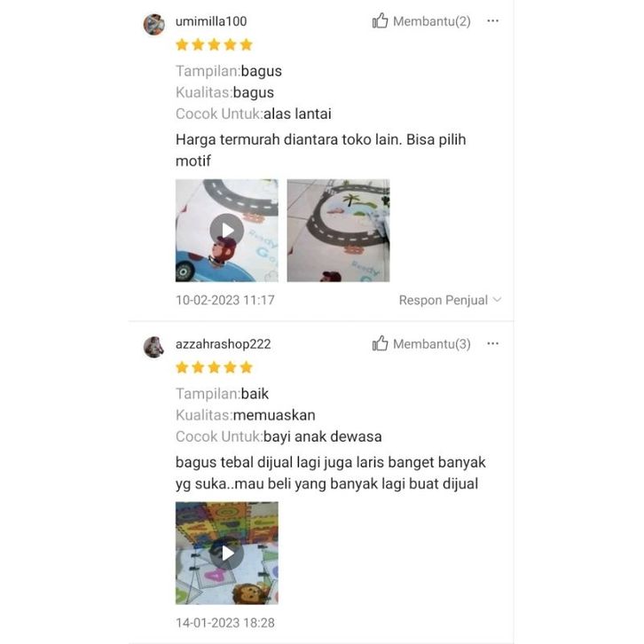The width and height of the screenshot is (644, 644).
Task: Click the five-star rating of azzahrashop222
Action: pyautogui.click(x=214, y=367)
